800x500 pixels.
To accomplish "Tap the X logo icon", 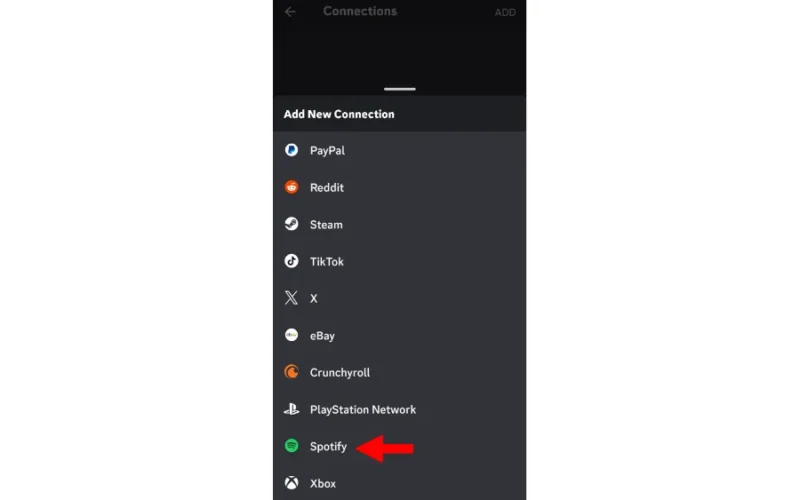I will pos(291,298).
